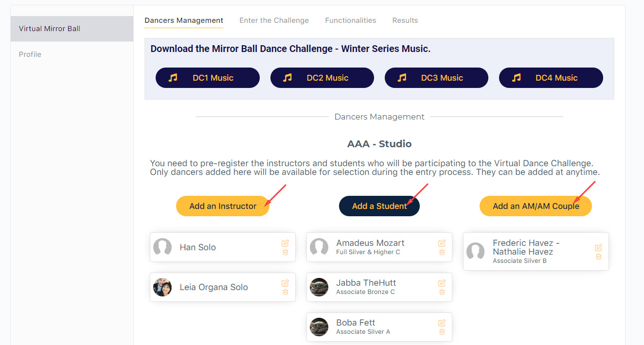
Task: Download the DC1 Music track
Action: [208, 78]
